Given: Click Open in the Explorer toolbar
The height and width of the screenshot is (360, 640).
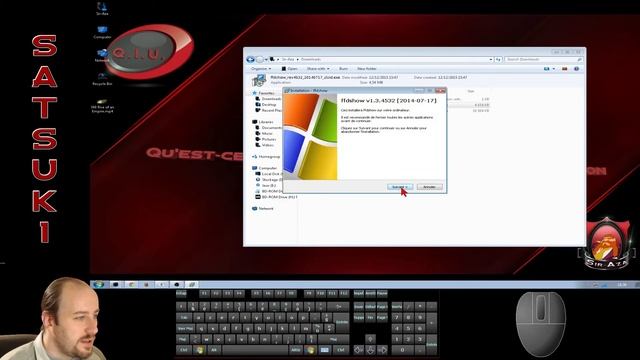Looking at the screenshot, I should point(290,69).
